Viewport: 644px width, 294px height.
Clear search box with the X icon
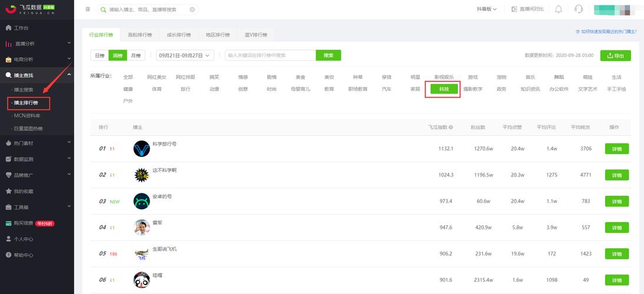click(x=192, y=9)
